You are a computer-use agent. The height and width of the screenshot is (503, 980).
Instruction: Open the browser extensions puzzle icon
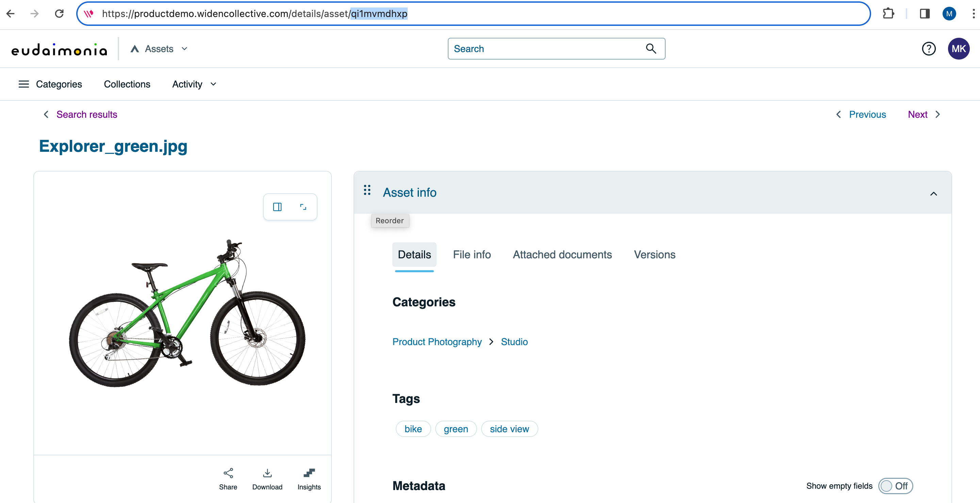point(888,14)
